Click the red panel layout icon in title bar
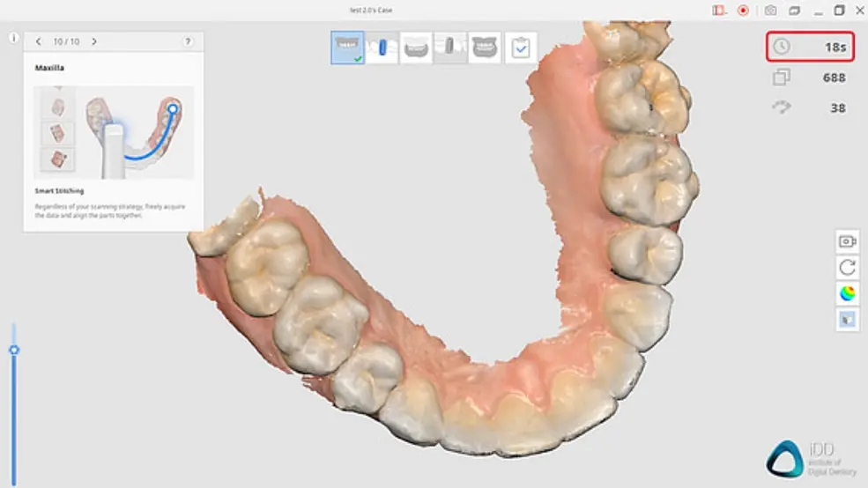868x488 pixels. click(719, 11)
